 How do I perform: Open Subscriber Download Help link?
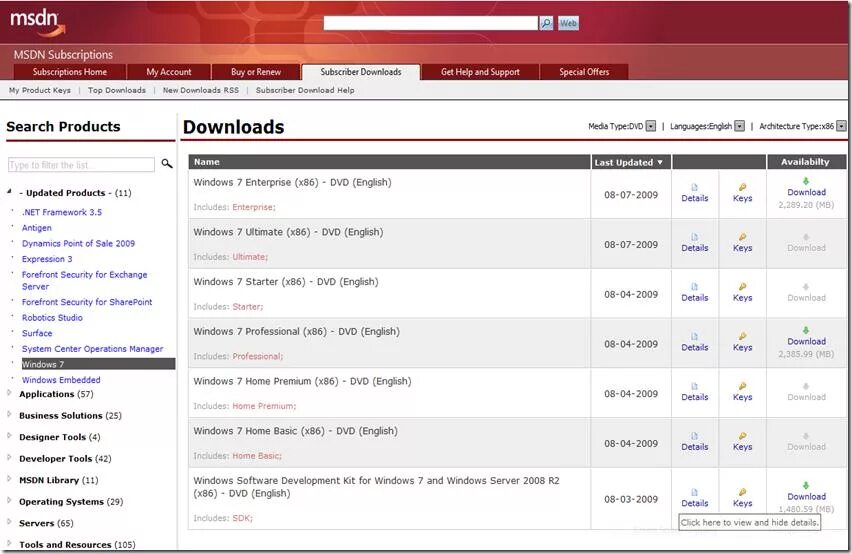tap(305, 90)
